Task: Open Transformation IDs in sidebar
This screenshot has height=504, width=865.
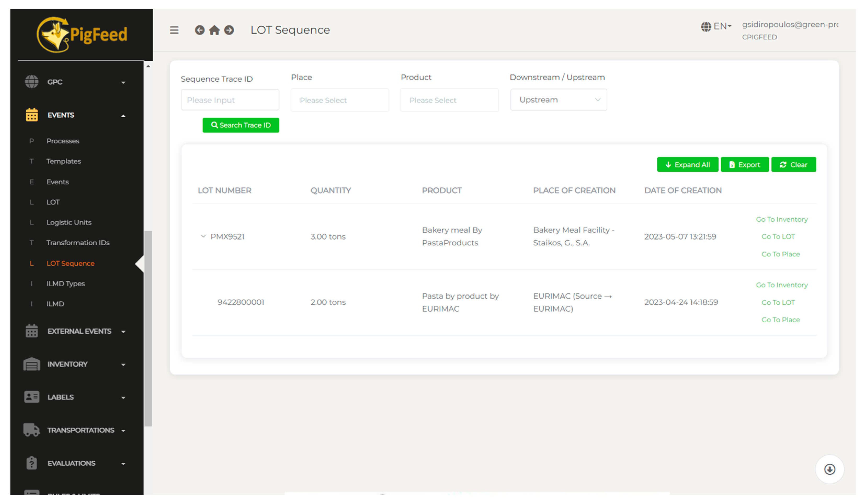Action: point(78,242)
